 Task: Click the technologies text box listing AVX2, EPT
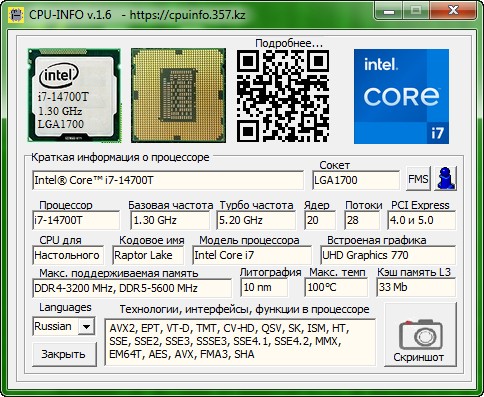(240, 342)
